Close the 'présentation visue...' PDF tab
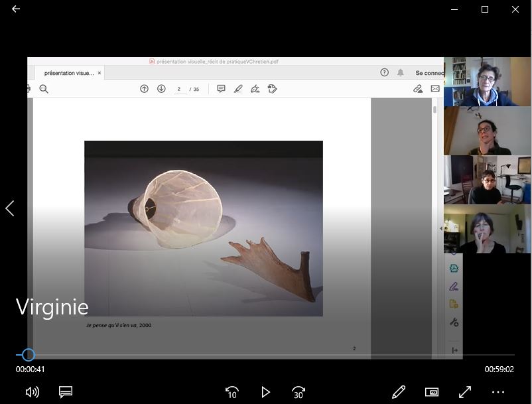This screenshot has height=404, width=532. [x=100, y=73]
